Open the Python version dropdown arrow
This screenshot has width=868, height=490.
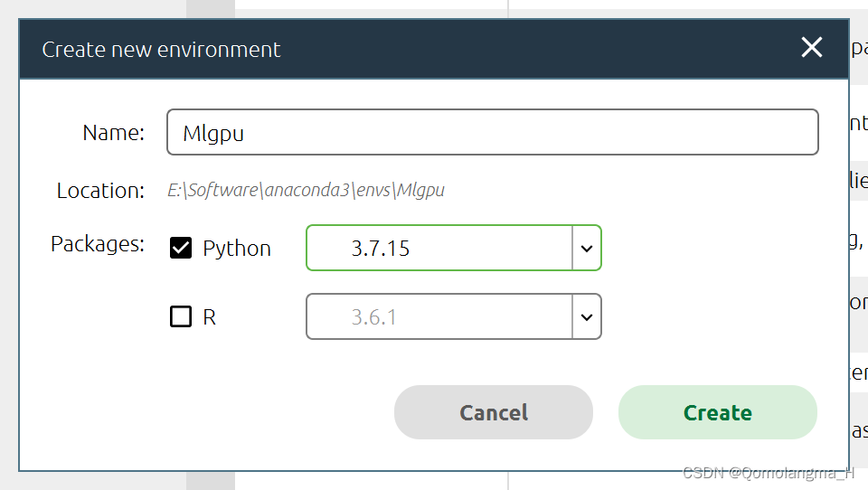[587, 248]
